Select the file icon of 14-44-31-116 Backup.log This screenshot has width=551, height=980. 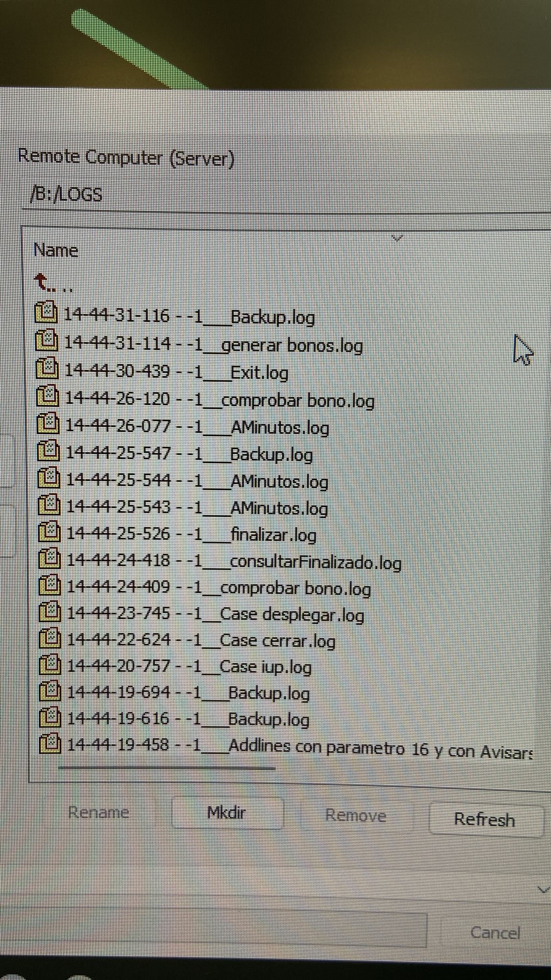click(x=47, y=313)
